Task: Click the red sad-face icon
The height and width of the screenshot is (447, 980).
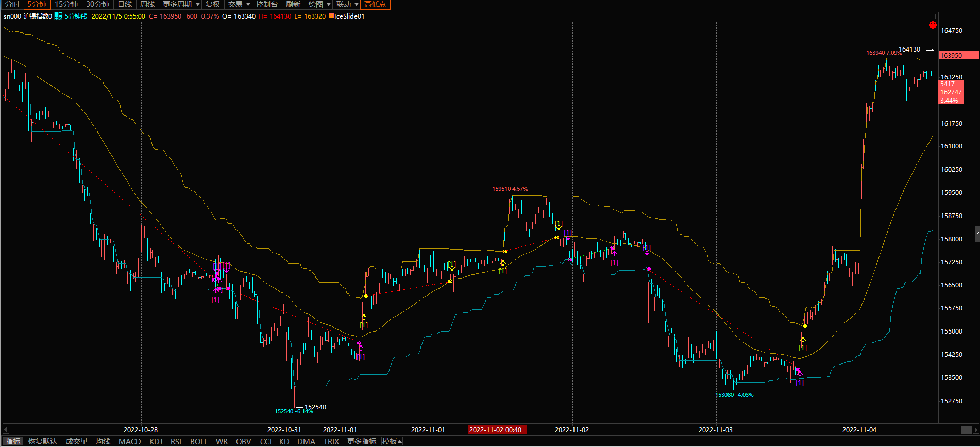Action: [x=933, y=25]
